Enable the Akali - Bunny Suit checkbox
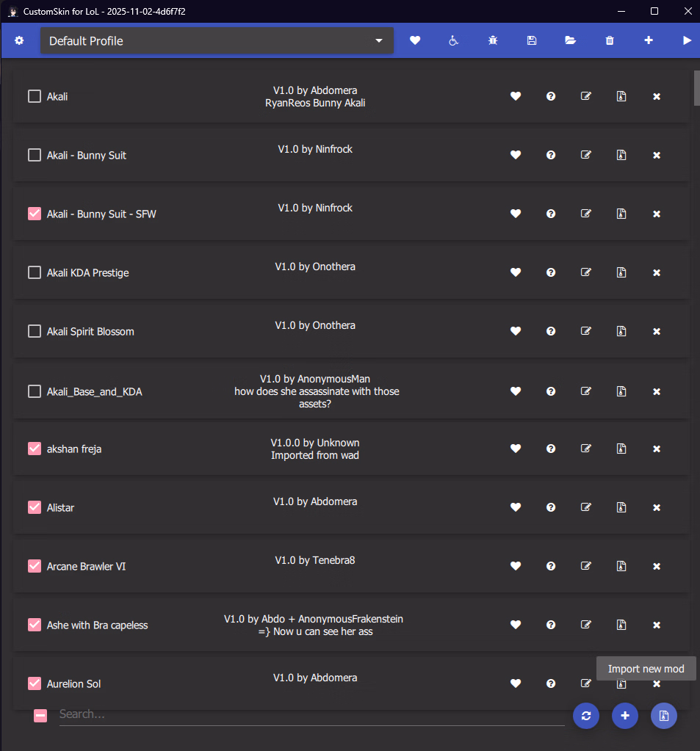This screenshot has width=700, height=751. click(x=35, y=155)
